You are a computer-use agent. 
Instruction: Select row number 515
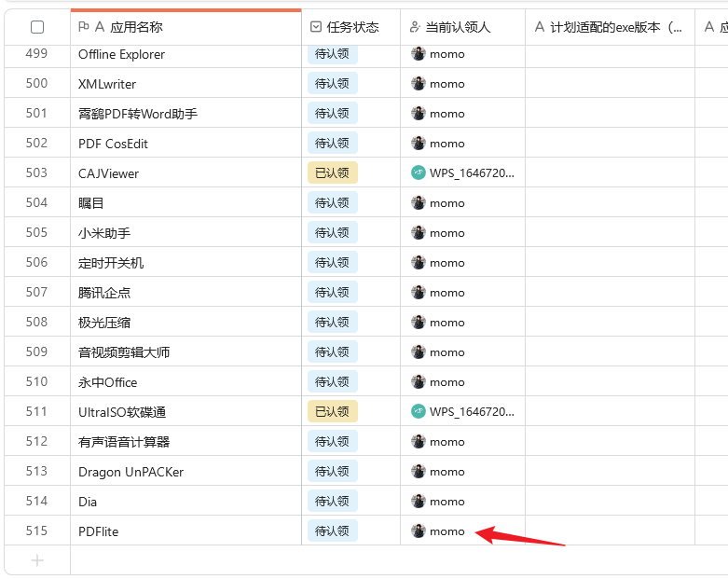tap(36, 531)
